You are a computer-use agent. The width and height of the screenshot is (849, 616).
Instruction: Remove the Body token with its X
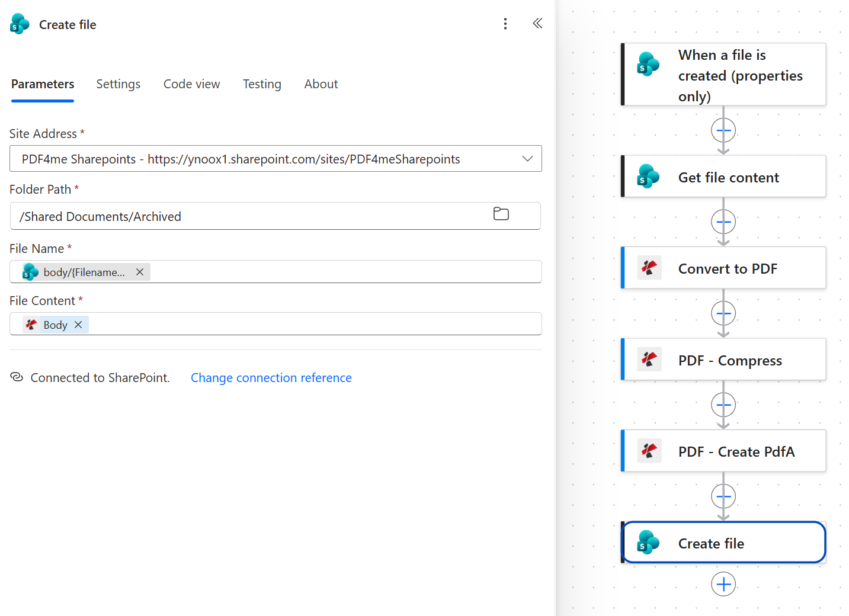click(78, 325)
